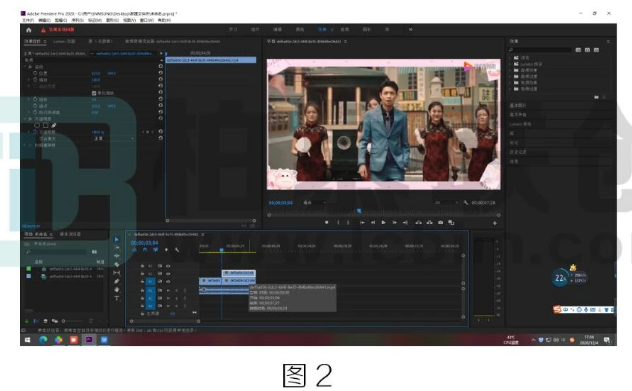The height and width of the screenshot is (391, 632).
Task: Select the Hand tool
Action: tap(117, 290)
